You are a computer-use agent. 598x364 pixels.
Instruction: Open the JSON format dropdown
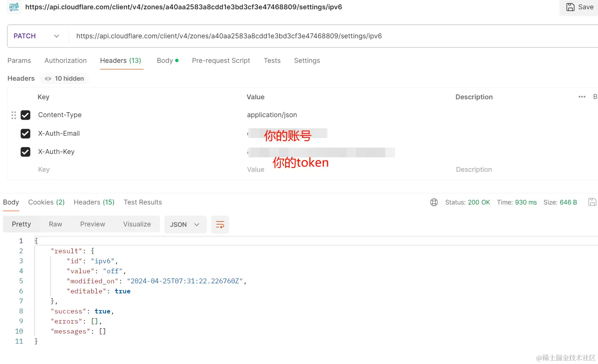[185, 225]
